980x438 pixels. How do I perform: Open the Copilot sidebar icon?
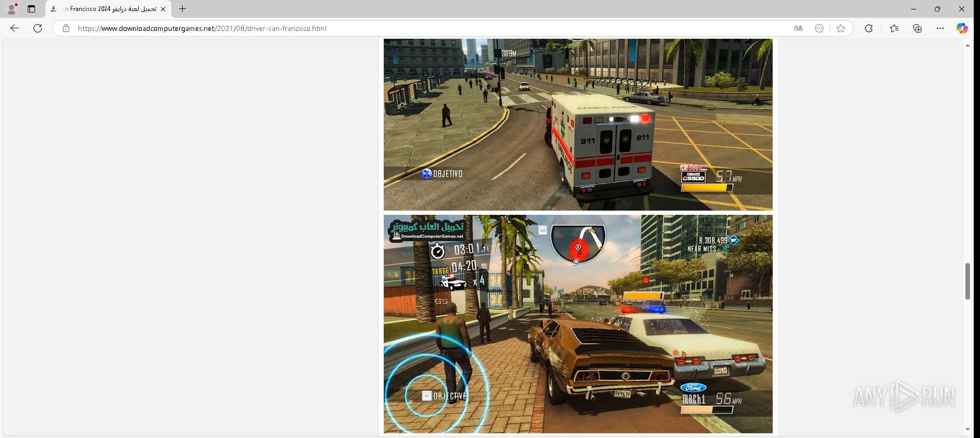(962, 28)
